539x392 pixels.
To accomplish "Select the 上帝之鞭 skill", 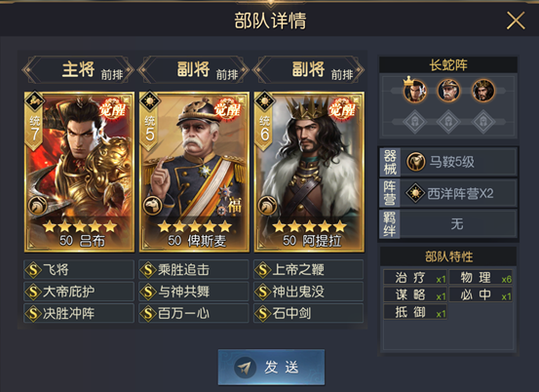I will coord(309,269).
